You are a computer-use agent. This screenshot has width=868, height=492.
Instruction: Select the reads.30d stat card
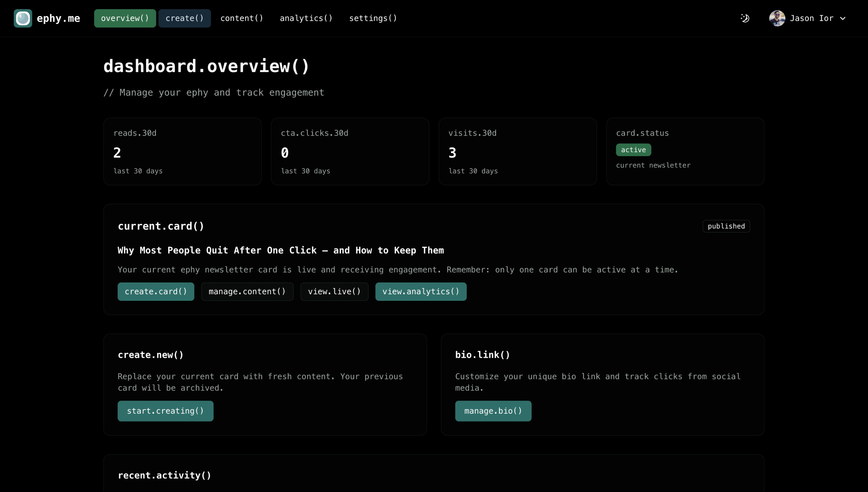click(182, 152)
